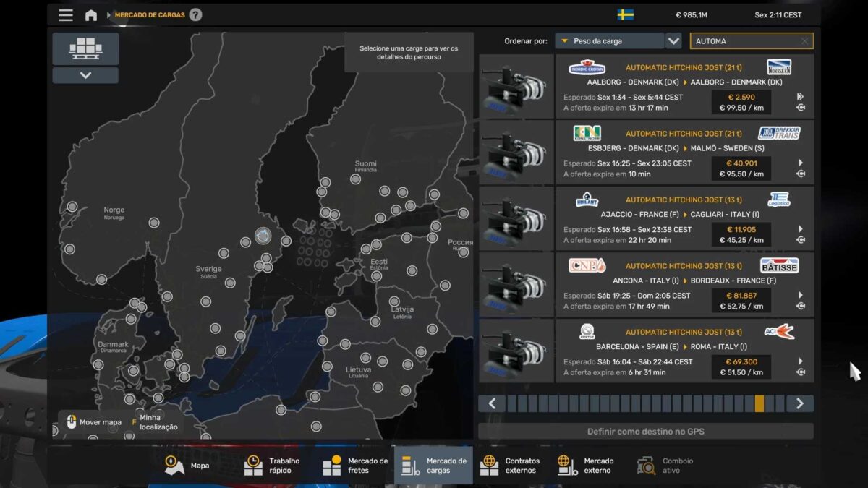
Task: Go to home screen icon
Action: pos(91,15)
